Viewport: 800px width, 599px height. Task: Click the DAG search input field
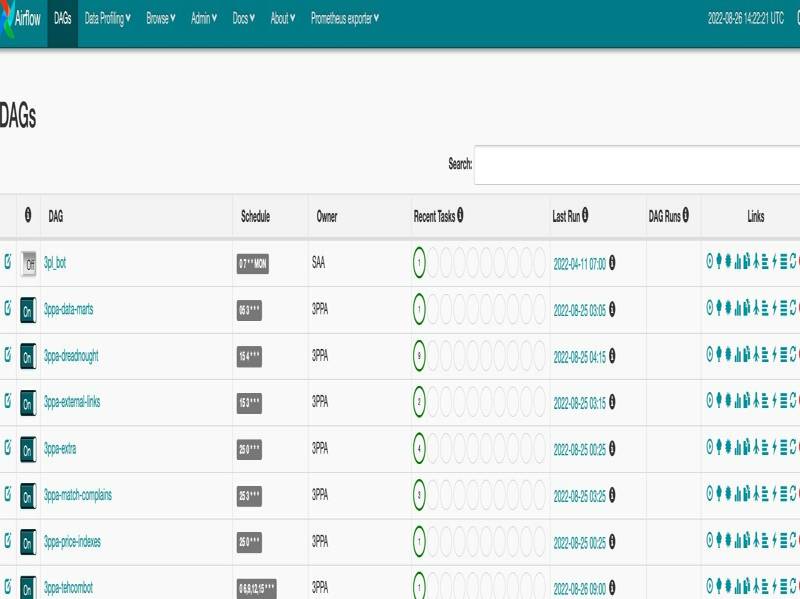coord(636,164)
